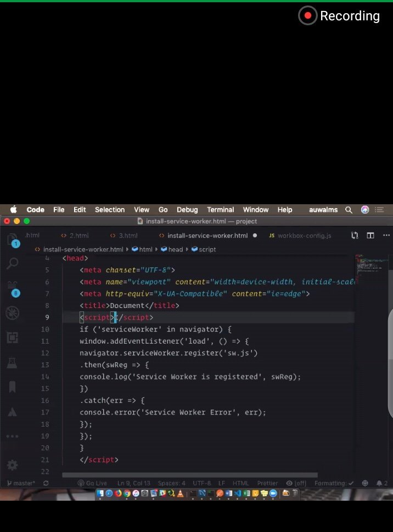
Task: Open the Debug menu
Action: 187,210
